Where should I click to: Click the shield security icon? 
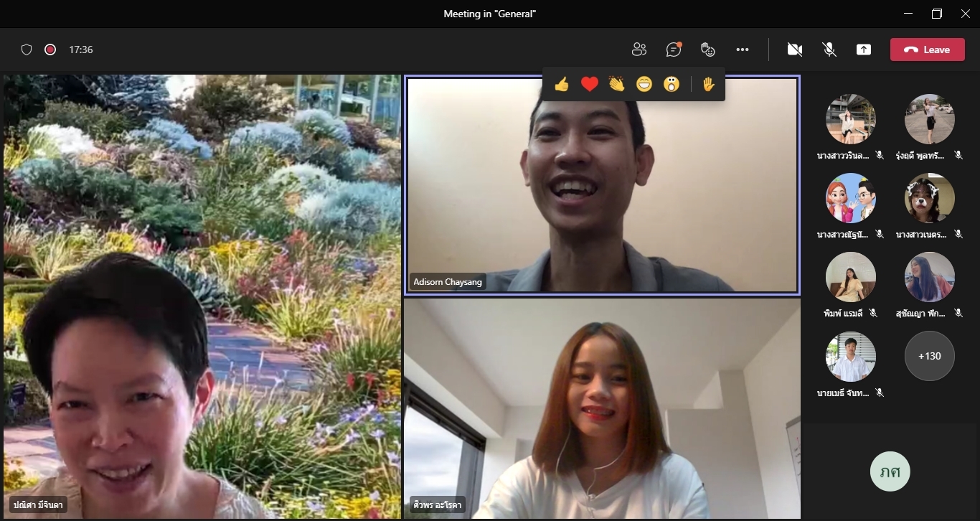tap(27, 50)
